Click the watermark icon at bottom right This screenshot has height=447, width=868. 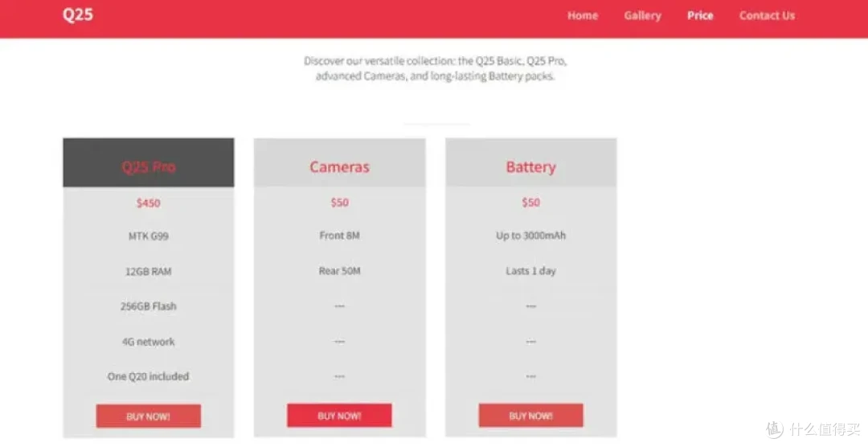pos(775,429)
